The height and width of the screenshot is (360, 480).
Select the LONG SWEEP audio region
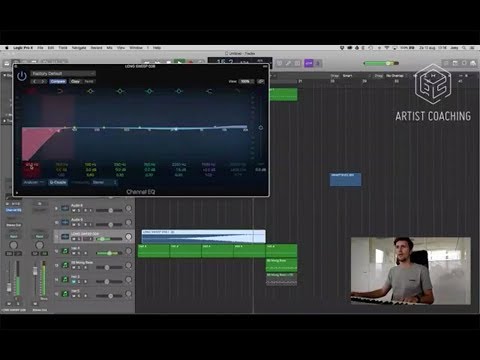203,236
